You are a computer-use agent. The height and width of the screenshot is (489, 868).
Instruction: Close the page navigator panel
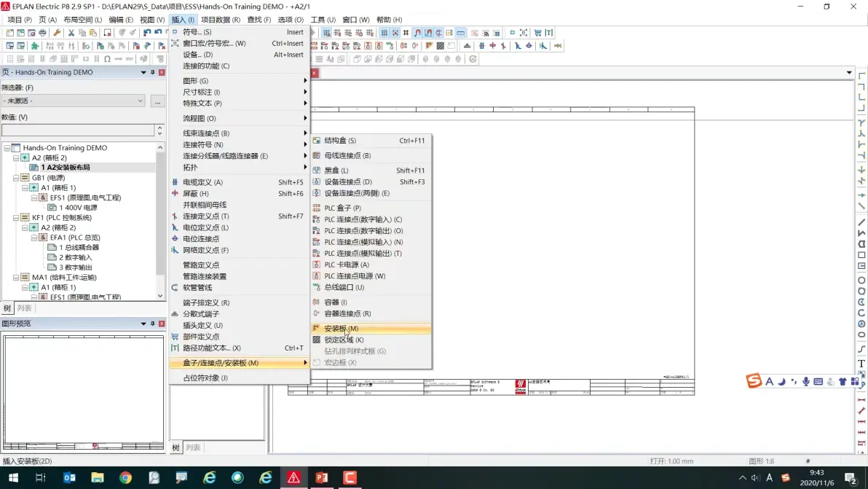[x=162, y=73]
